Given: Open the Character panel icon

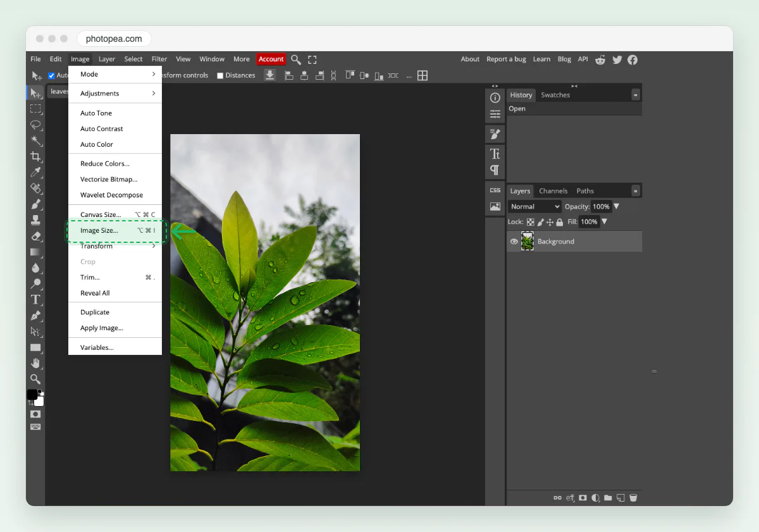Looking at the screenshot, I should (495, 154).
